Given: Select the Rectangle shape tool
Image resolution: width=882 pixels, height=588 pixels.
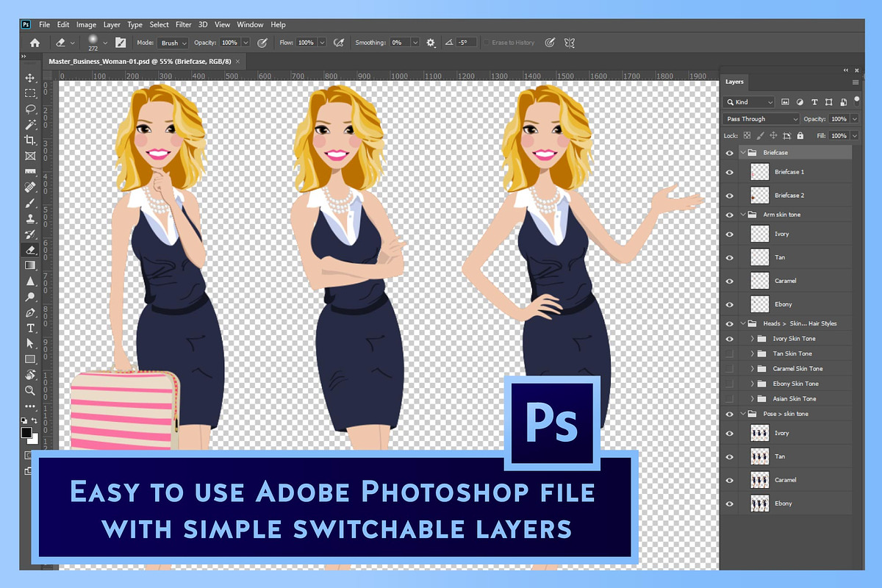Looking at the screenshot, I should [30, 359].
